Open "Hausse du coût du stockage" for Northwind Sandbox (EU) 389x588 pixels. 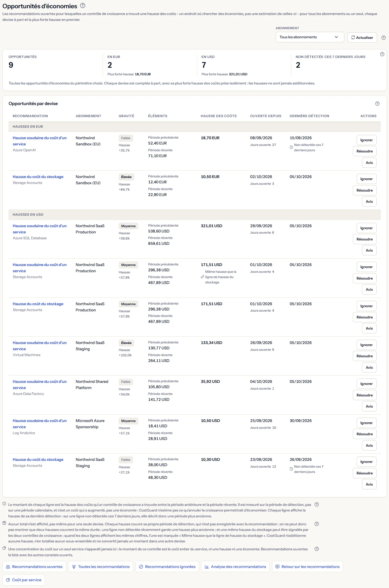(x=38, y=177)
